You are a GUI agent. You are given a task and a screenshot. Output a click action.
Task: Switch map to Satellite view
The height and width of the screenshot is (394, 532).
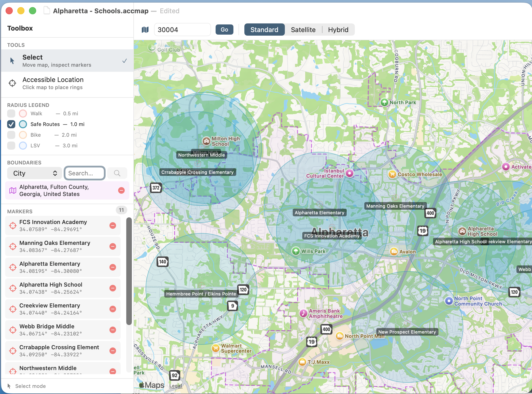tap(303, 30)
